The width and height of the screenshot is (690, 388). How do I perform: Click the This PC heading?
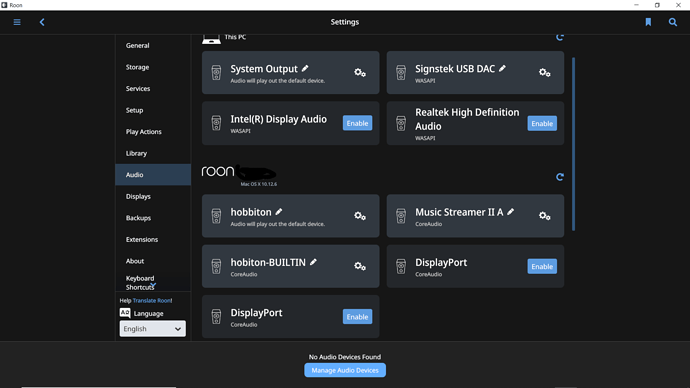coord(235,37)
